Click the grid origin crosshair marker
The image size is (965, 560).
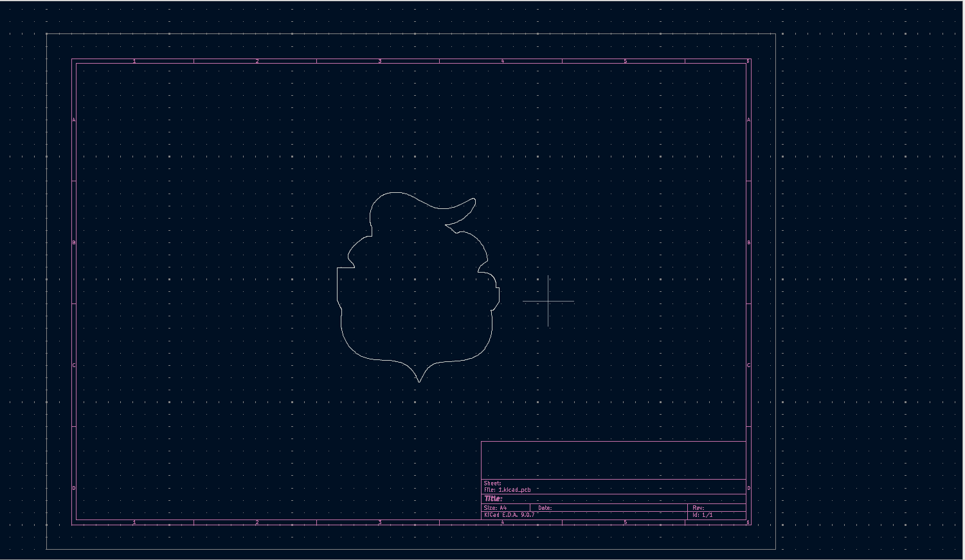pos(548,300)
